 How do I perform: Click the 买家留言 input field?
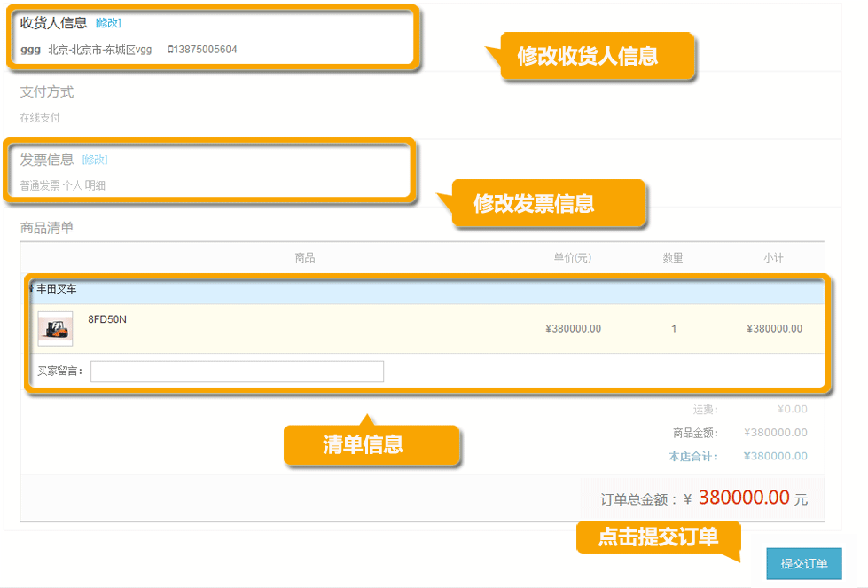click(237, 371)
